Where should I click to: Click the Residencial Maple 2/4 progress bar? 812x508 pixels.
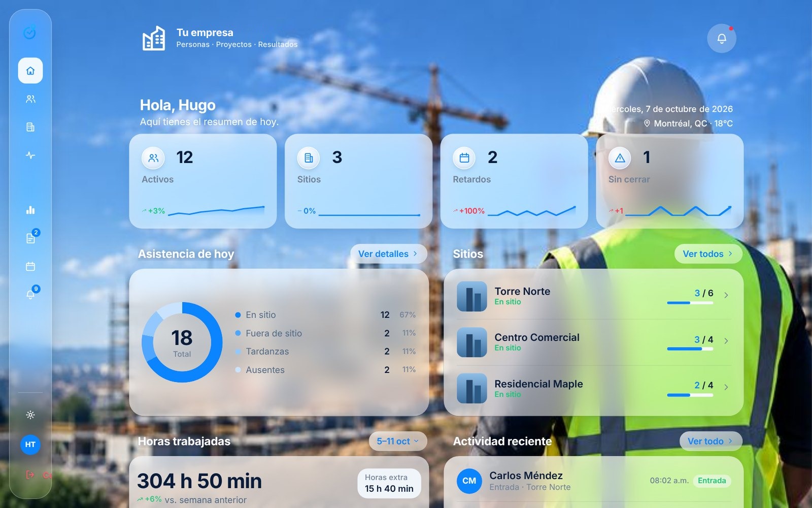coord(690,395)
